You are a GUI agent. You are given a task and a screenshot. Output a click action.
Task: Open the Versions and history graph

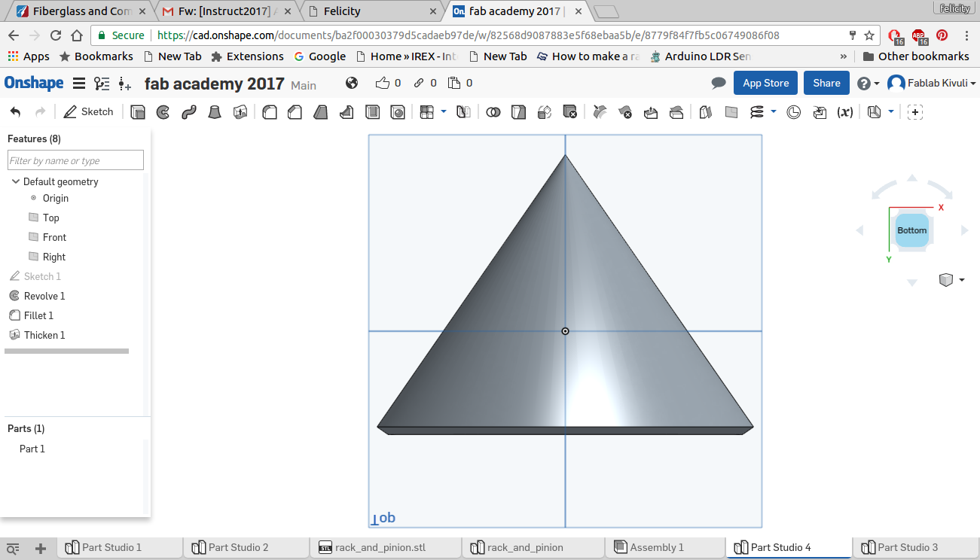click(x=102, y=84)
